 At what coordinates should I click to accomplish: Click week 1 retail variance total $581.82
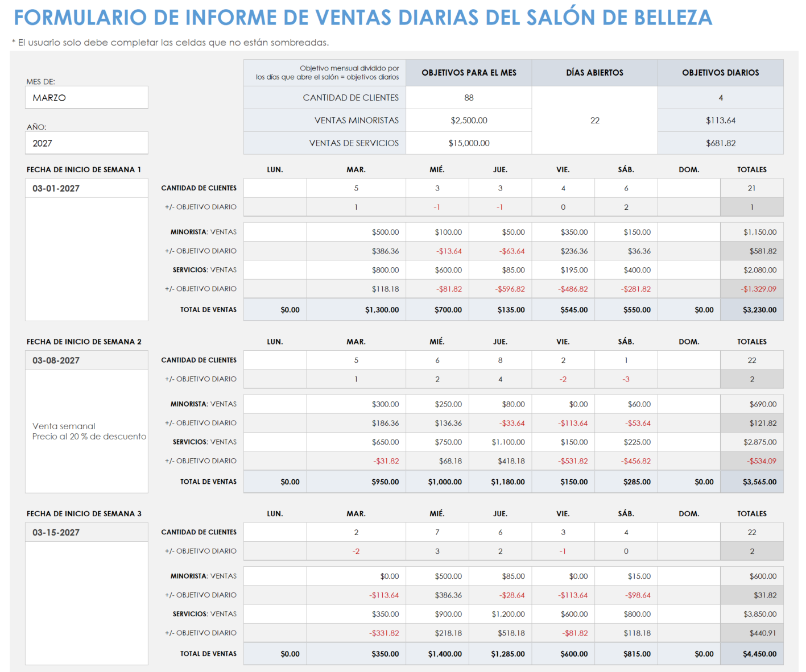click(x=752, y=251)
